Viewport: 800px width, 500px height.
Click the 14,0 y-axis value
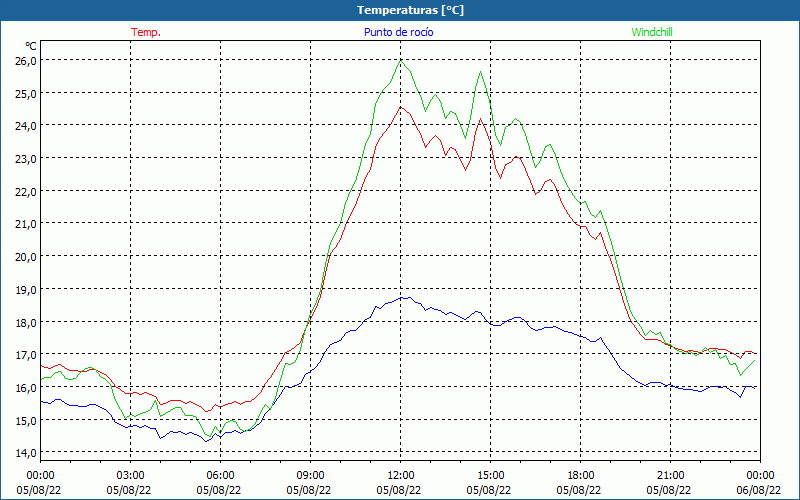click(26, 453)
